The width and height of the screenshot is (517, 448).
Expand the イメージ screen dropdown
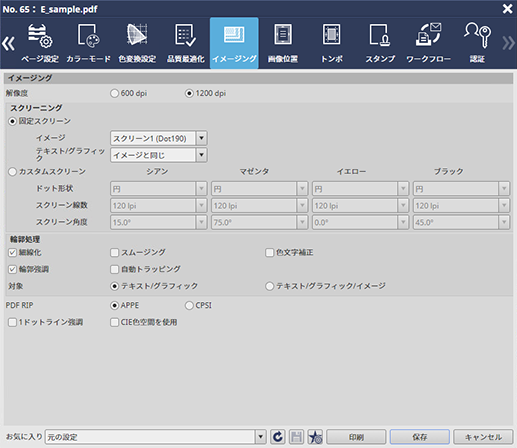pyautogui.click(x=201, y=138)
